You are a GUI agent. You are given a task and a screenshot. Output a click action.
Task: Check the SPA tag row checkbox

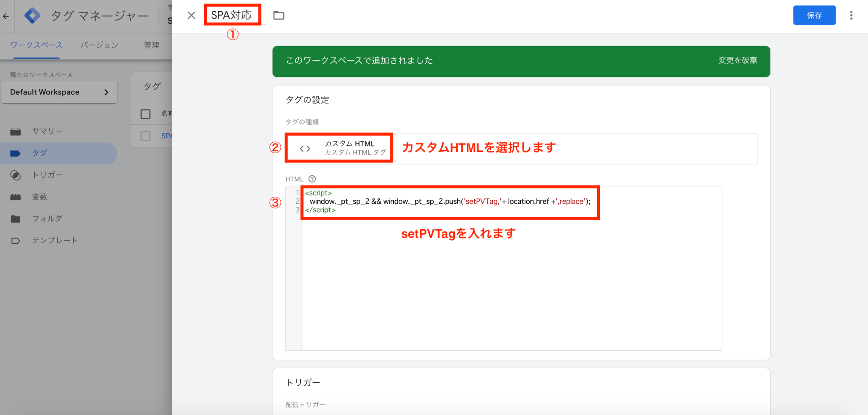click(145, 136)
